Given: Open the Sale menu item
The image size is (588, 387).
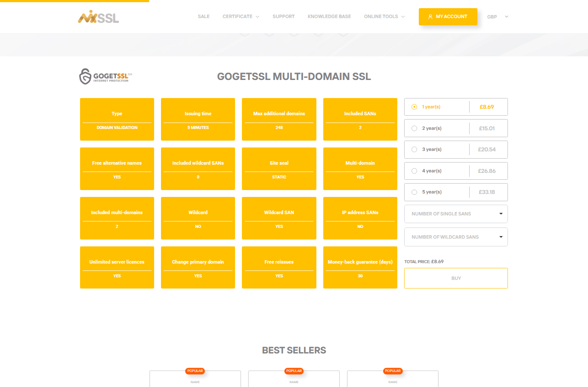Looking at the screenshot, I should [x=204, y=16].
